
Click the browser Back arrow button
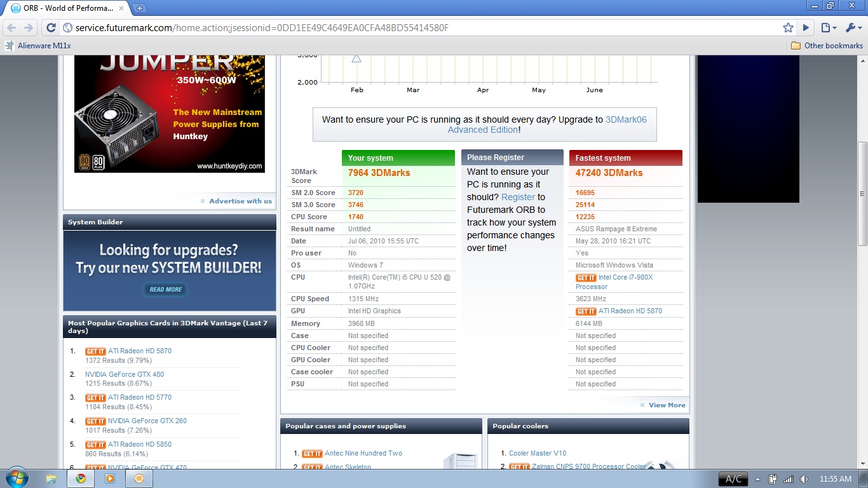pyautogui.click(x=11, y=28)
